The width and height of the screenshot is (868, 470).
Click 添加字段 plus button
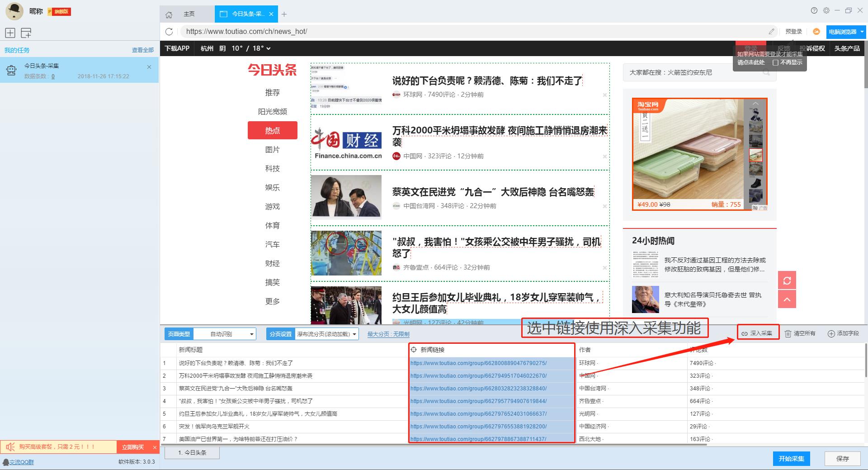point(843,333)
